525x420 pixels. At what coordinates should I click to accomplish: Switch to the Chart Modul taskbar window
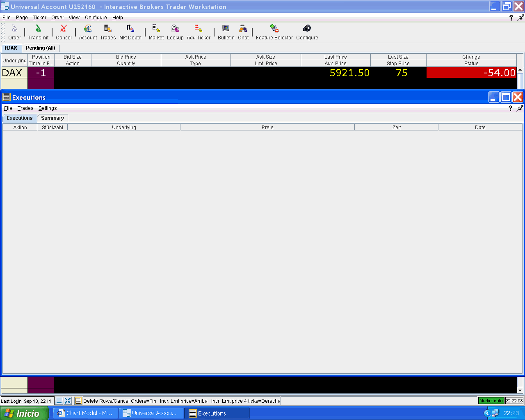coord(85,413)
